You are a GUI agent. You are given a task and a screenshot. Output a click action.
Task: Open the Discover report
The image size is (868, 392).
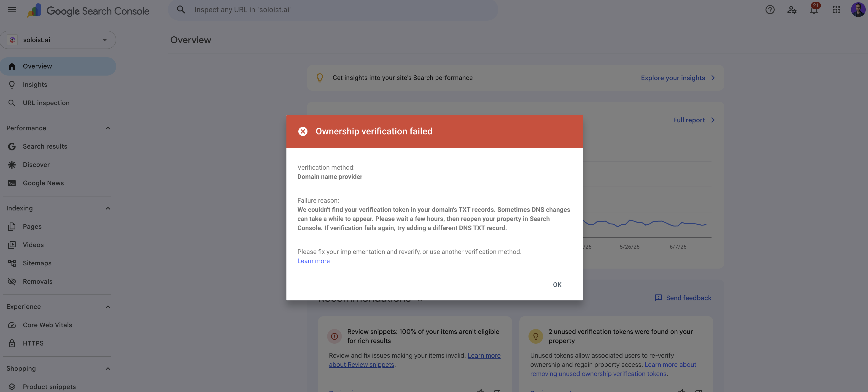click(36, 165)
